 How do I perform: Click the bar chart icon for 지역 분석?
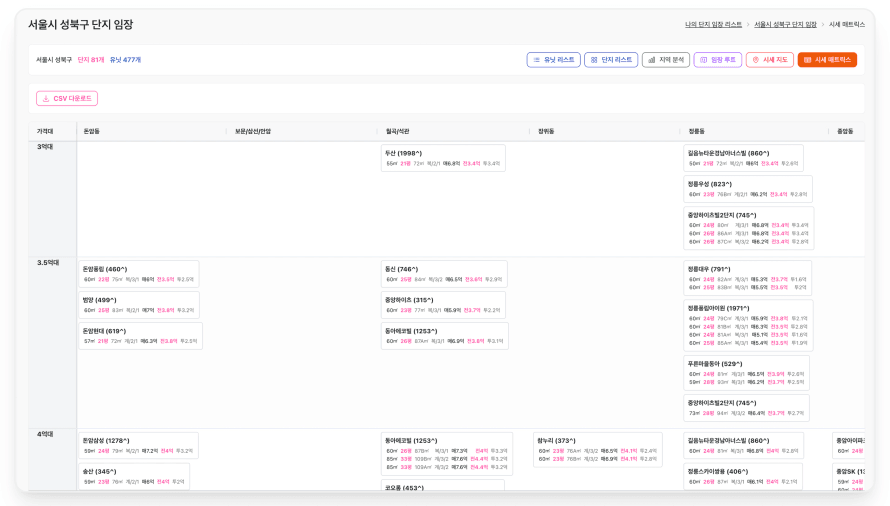point(651,60)
